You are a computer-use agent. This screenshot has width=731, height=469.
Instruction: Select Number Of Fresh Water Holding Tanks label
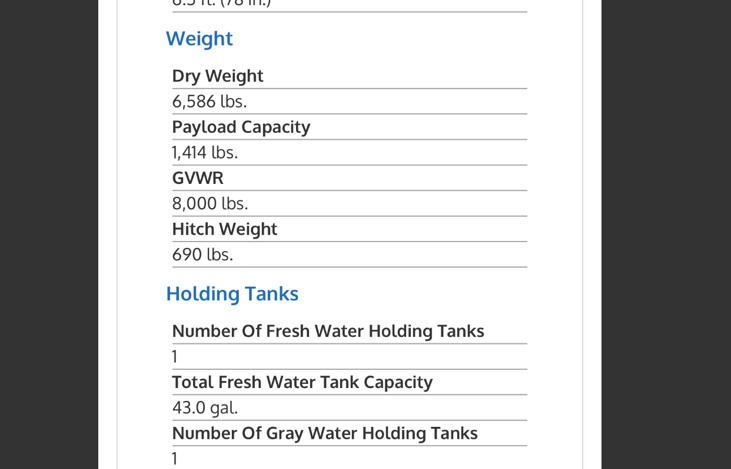pyautogui.click(x=327, y=331)
